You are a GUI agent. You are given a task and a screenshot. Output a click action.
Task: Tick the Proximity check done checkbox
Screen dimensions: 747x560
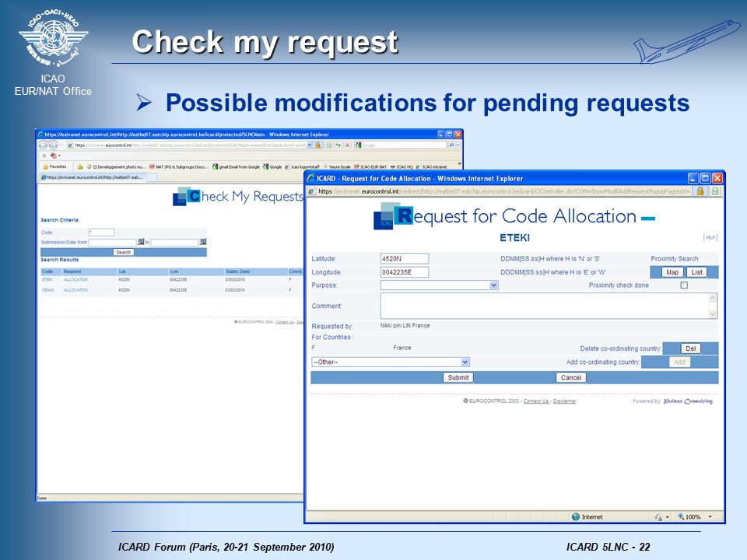point(684,285)
